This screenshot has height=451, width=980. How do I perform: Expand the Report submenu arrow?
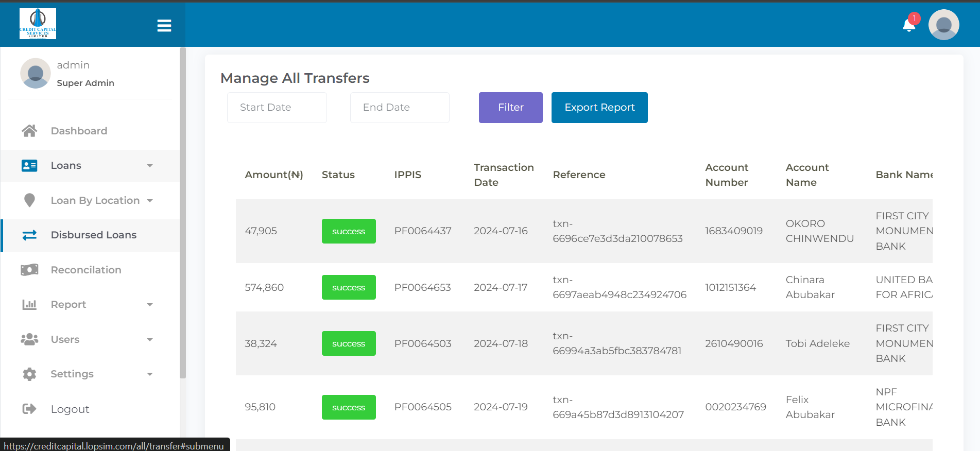[150, 305]
